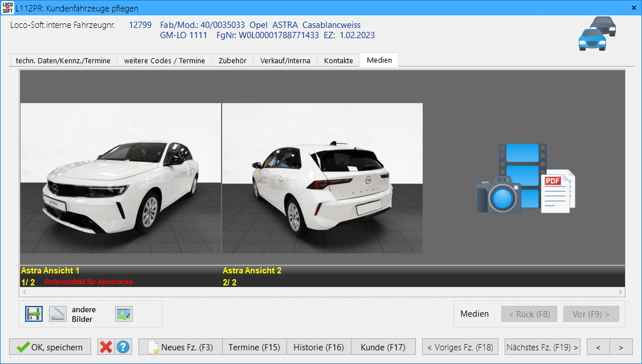
Task: Click the red X cancel icon
Action: (x=105, y=347)
